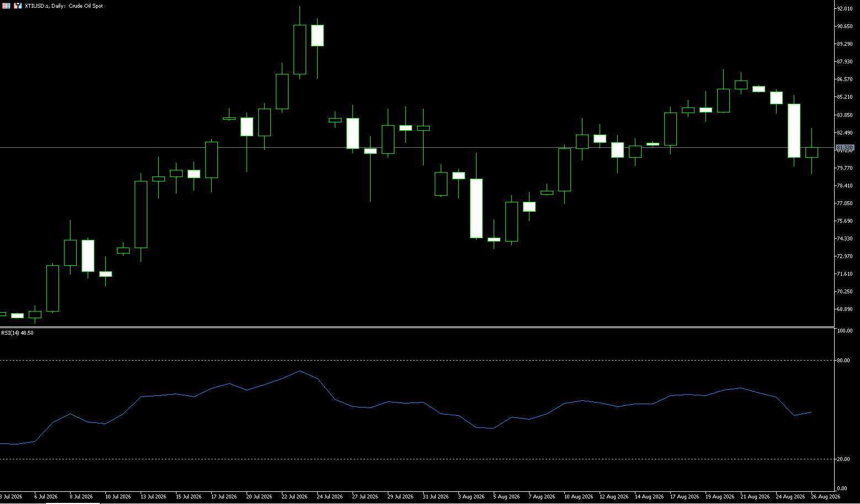This screenshot has height=504, width=860.
Task: Click the latest 26 Aug 2026 candle
Action: pos(811,152)
